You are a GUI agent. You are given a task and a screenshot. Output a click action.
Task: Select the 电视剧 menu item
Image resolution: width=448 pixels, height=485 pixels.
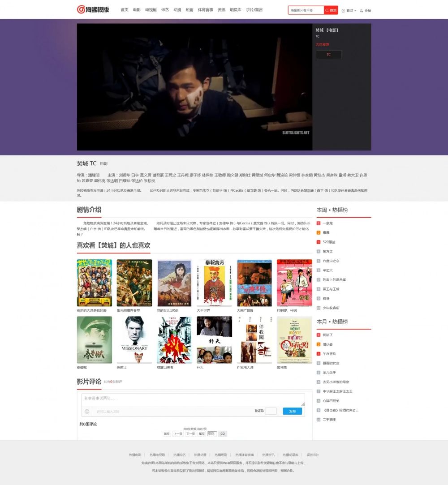[x=151, y=10]
